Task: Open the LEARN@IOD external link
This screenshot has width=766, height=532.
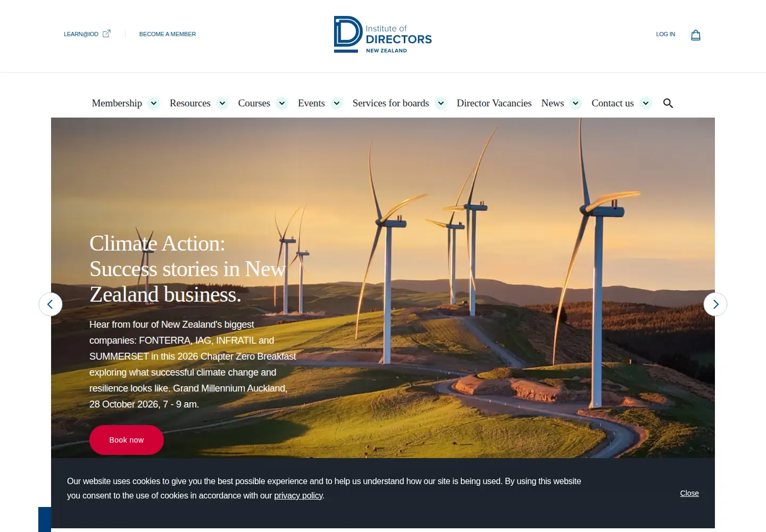Action: click(x=87, y=34)
